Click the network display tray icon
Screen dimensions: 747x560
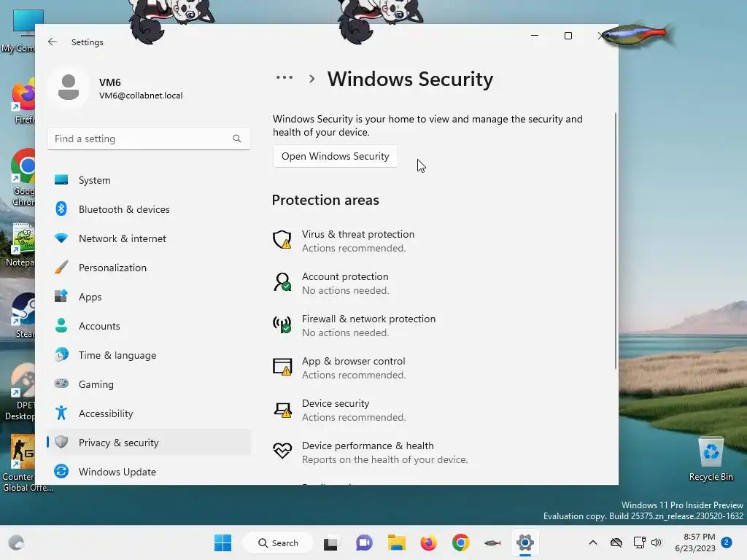pyautogui.click(x=639, y=542)
